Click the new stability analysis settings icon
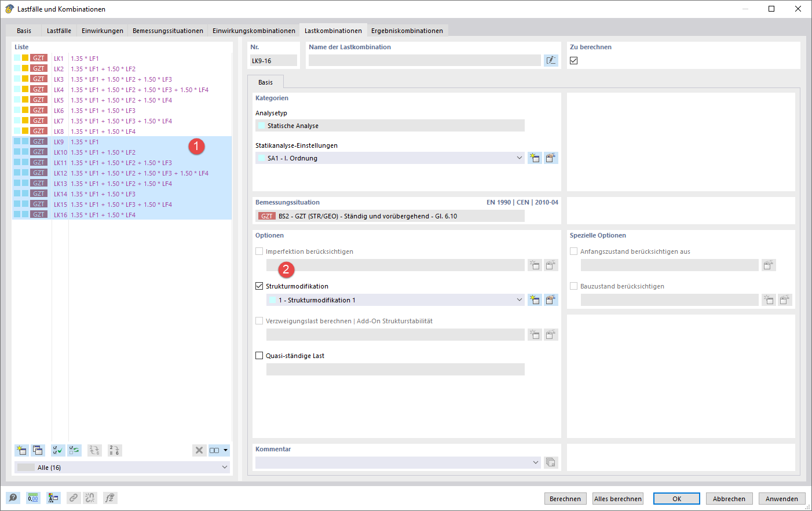Image resolution: width=812 pixels, height=511 pixels. (535, 334)
